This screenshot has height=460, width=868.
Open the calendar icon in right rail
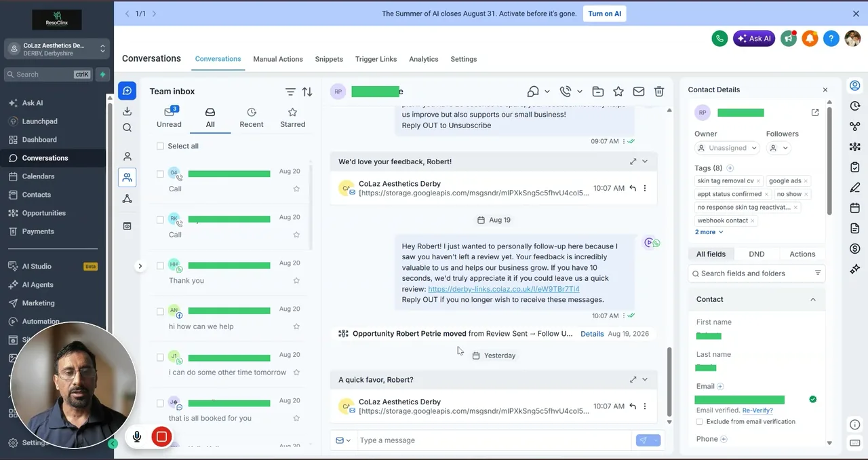coord(855,208)
